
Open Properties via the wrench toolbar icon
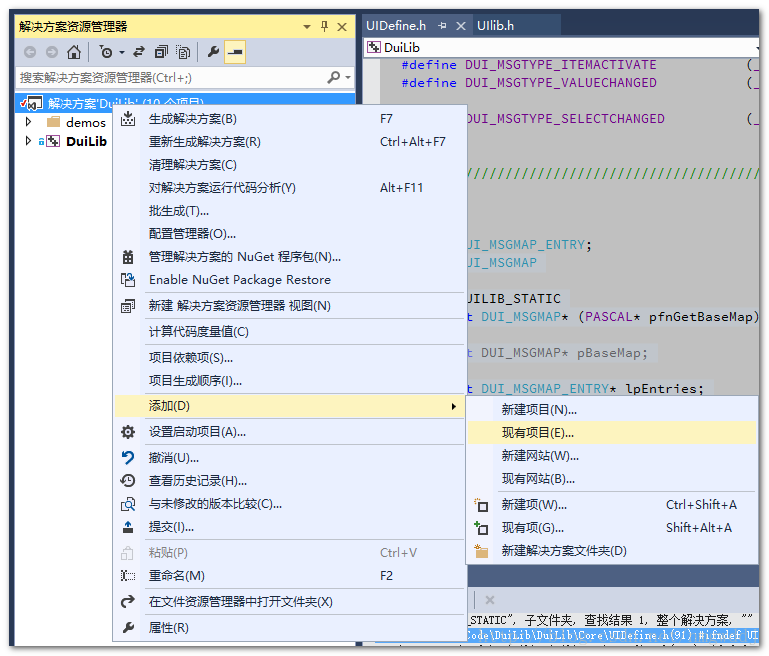point(213,51)
